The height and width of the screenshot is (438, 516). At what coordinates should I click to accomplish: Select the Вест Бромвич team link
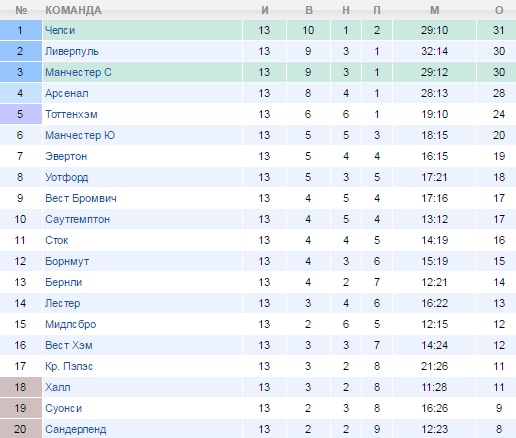pos(81,198)
